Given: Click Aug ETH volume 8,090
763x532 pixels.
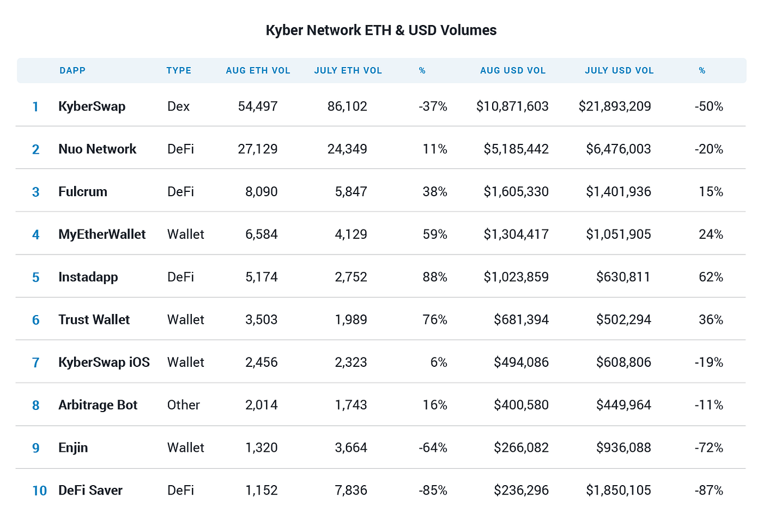Looking at the screenshot, I should 262,191.
